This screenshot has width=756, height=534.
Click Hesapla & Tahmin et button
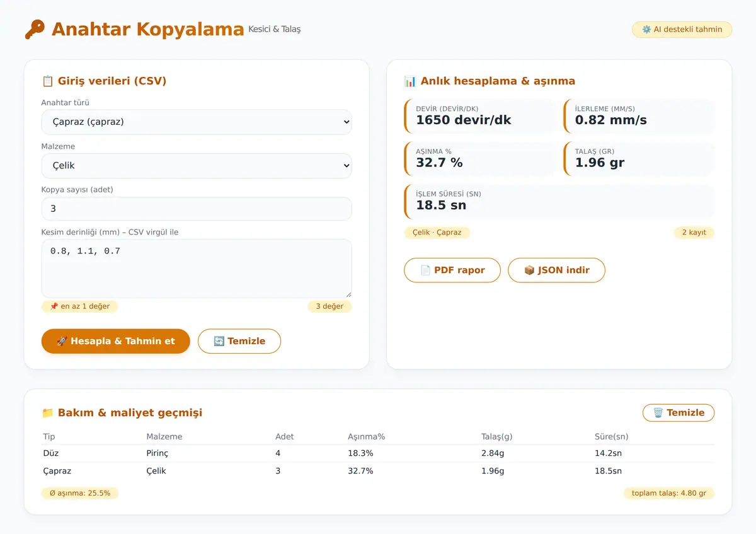click(x=116, y=341)
